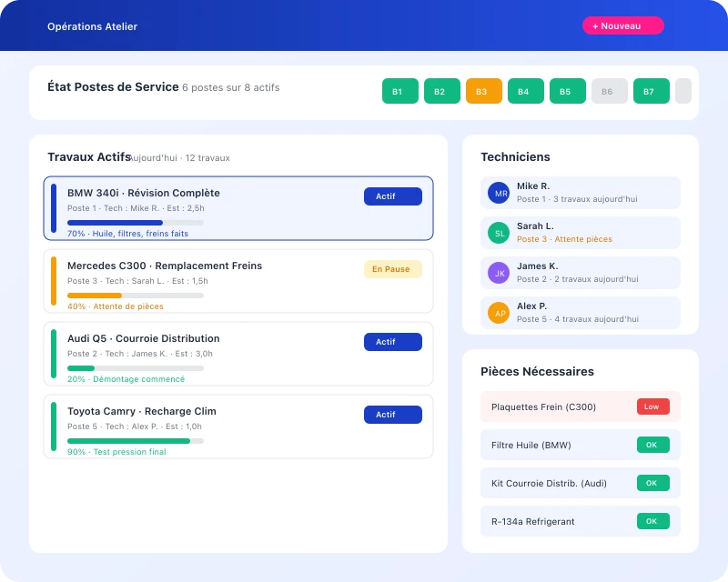The image size is (728, 582).
Task: Expand the BMW 340i job card
Action: [x=237, y=207]
